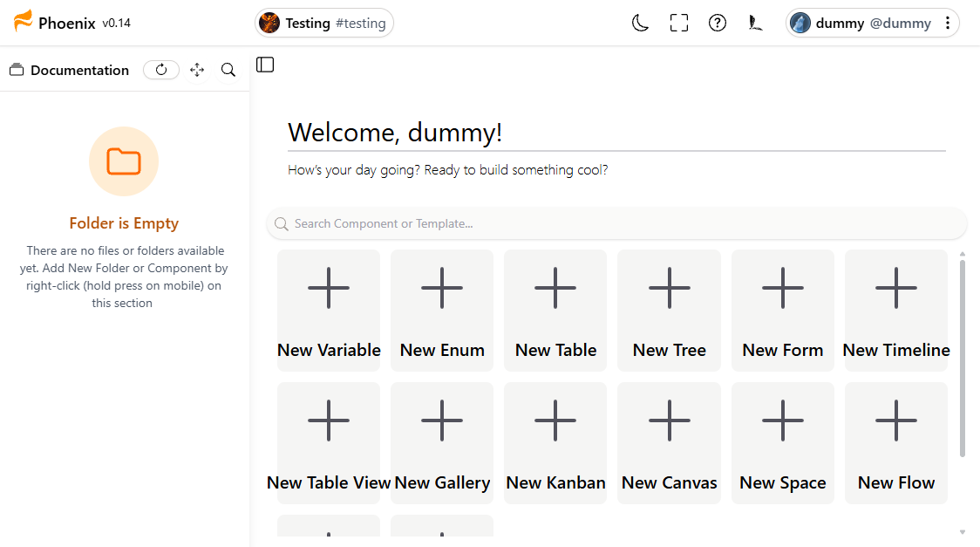Open the Testing workspace selector

(324, 24)
